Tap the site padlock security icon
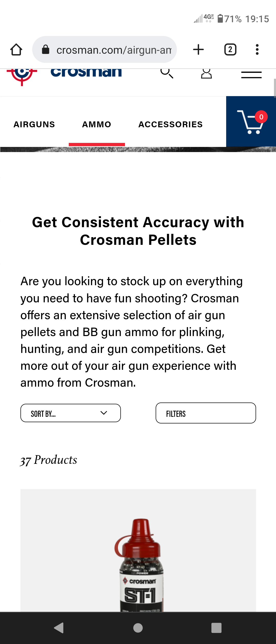The height and width of the screenshot is (644, 276). point(45,50)
